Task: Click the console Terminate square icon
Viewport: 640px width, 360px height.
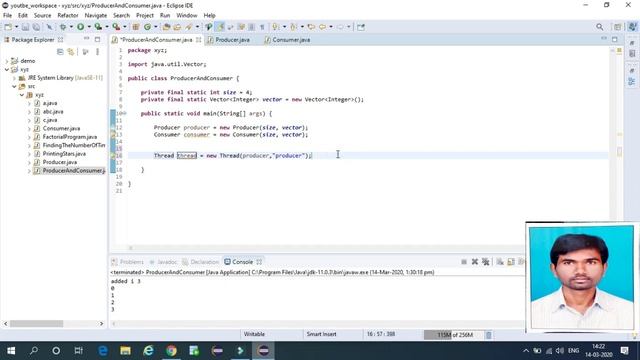Action: pos(464,262)
